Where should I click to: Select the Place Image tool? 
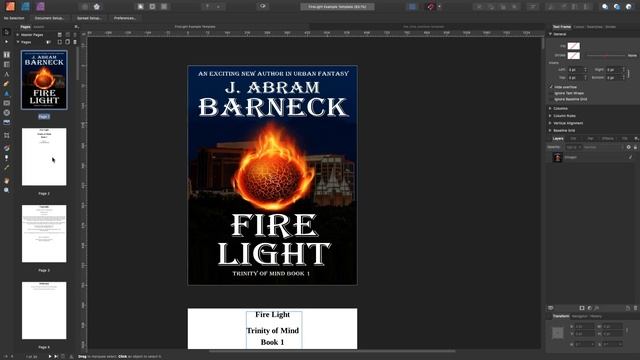[7, 122]
